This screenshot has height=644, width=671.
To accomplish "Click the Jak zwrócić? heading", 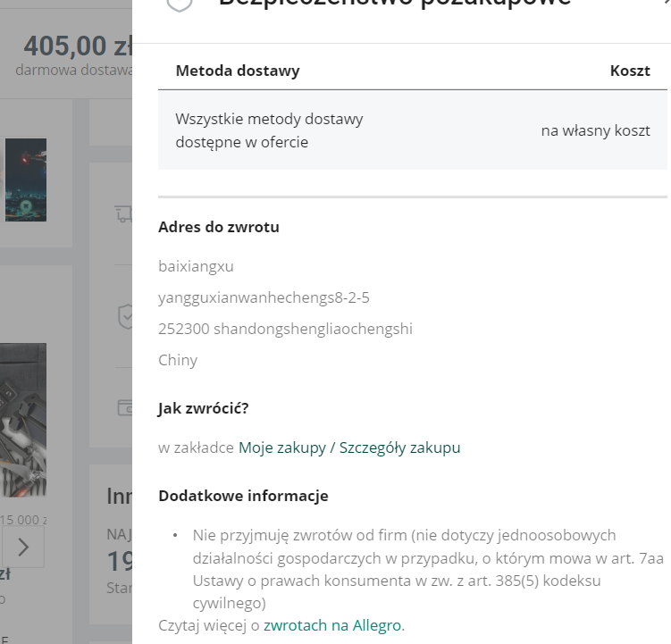I will pyautogui.click(x=204, y=408).
